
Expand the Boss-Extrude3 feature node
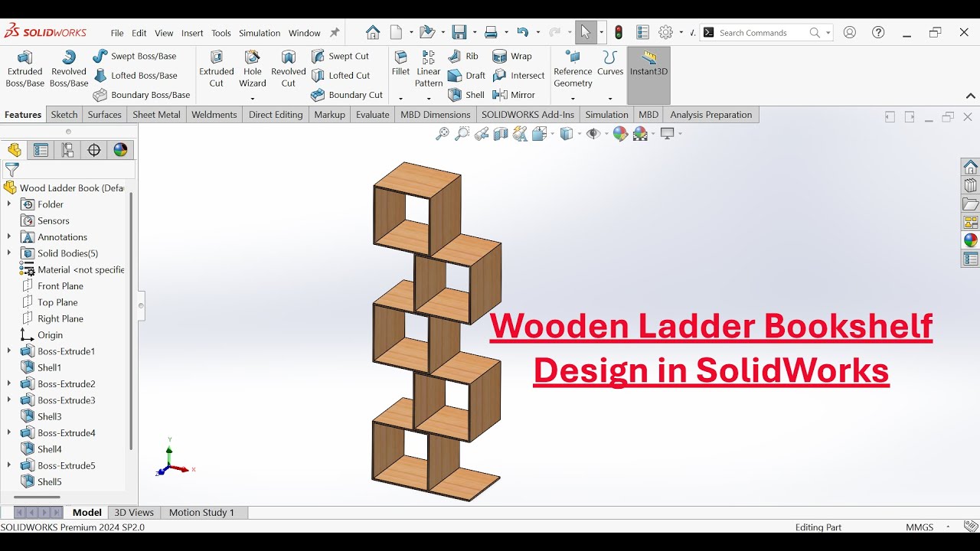pos(9,400)
